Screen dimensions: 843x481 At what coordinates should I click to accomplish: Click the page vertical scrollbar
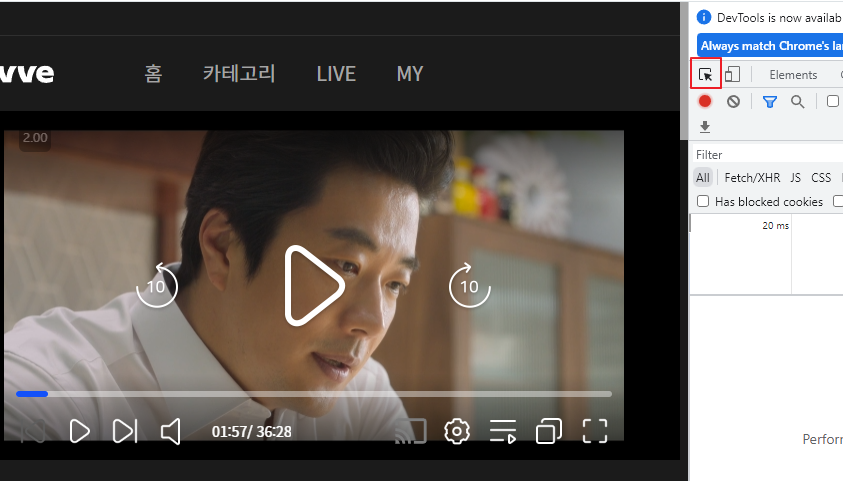pyautogui.click(x=684, y=70)
